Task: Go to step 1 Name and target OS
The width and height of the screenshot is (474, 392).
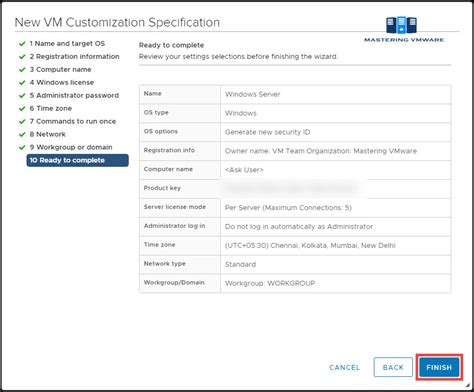Action: [x=67, y=44]
